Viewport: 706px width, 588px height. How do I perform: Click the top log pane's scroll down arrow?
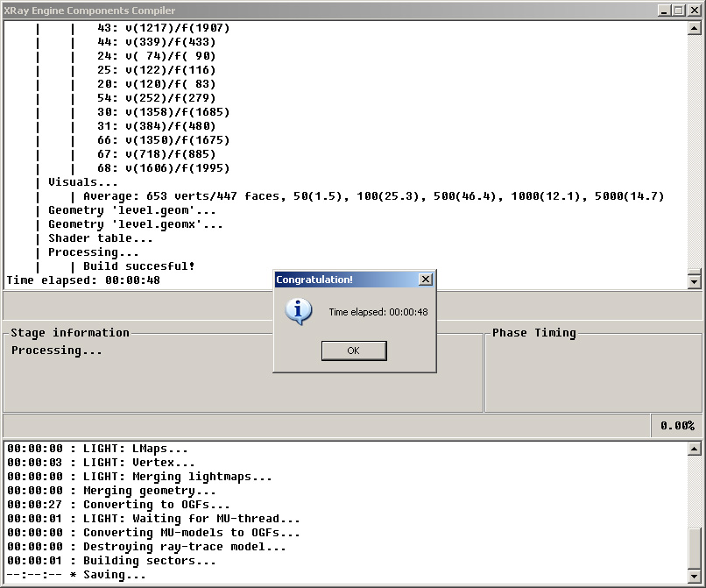[x=695, y=282]
